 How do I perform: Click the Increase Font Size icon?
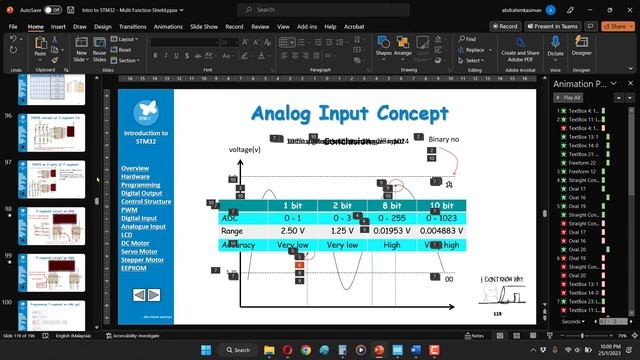click(x=245, y=42)
